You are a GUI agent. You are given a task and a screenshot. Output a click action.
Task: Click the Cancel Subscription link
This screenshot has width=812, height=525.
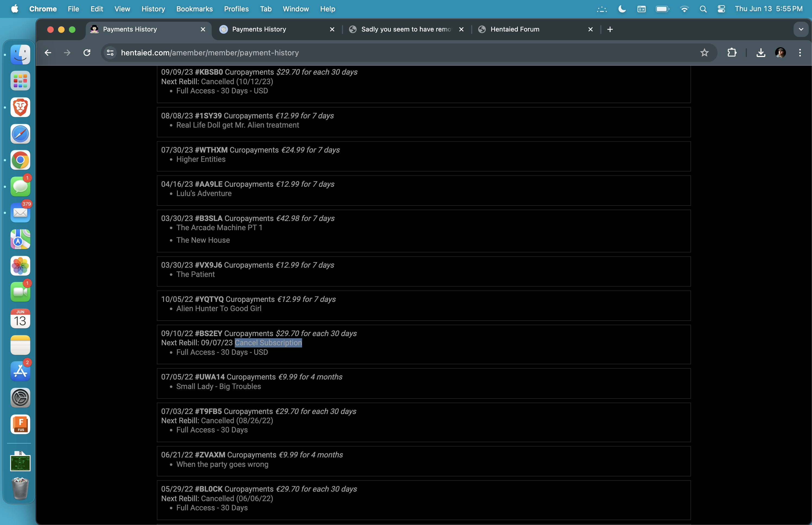[268, 343]
